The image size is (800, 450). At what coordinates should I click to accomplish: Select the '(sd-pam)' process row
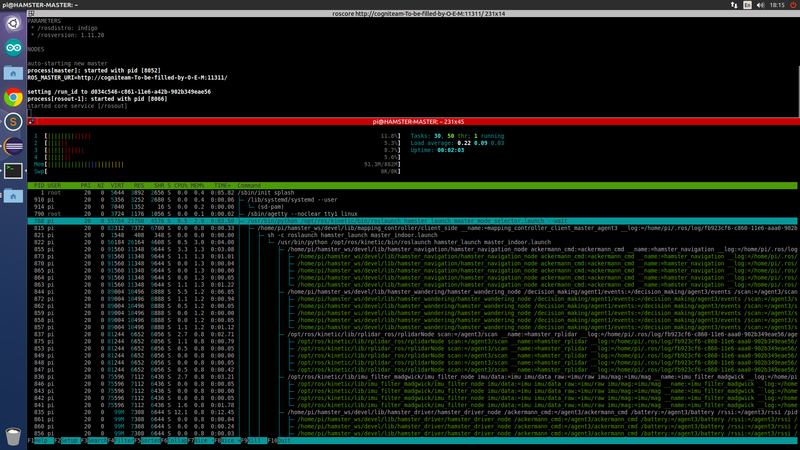pos(412,207)
